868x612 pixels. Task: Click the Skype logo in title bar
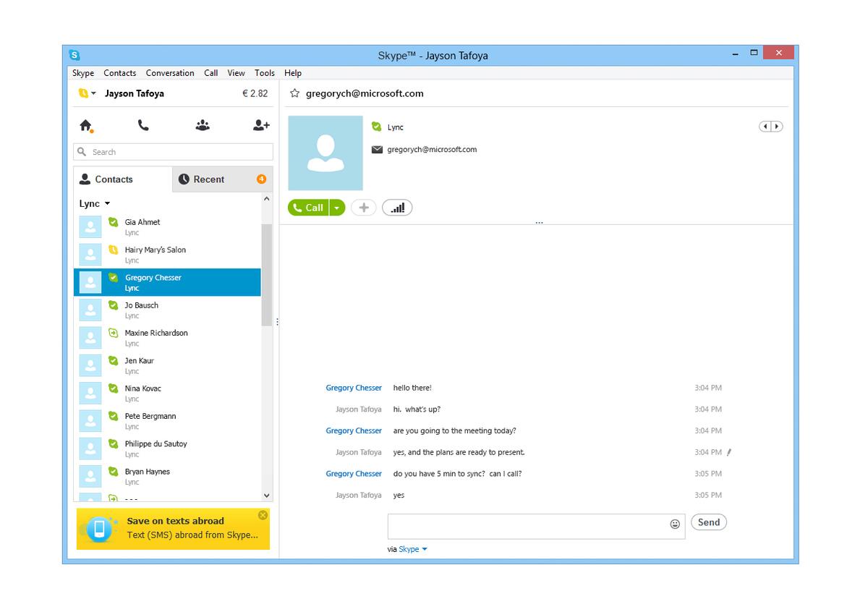point(74,55)
